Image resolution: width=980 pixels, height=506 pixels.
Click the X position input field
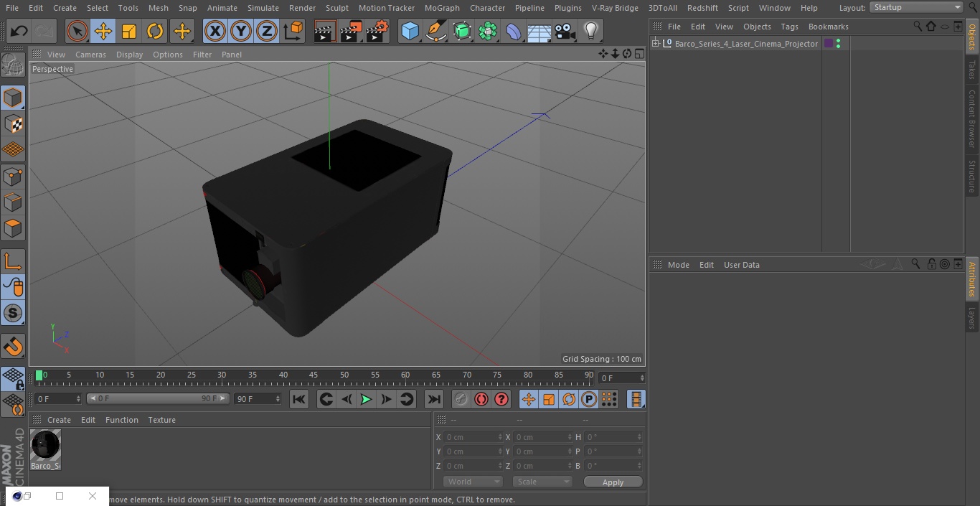coord(473,436)
